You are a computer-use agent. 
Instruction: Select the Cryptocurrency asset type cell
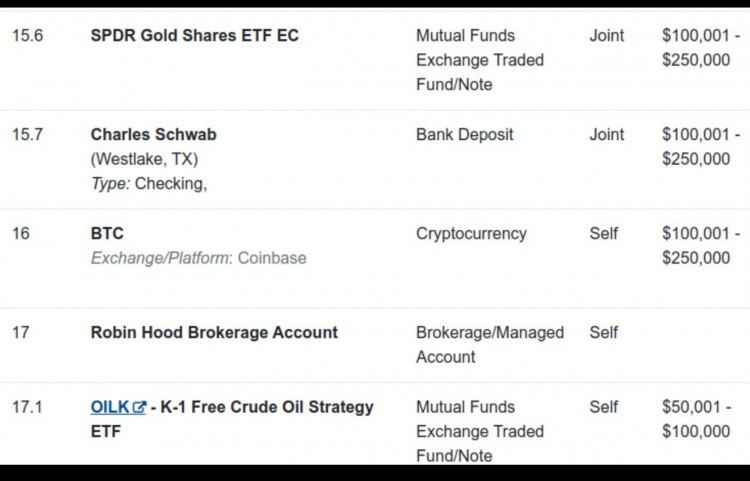pos(471,233)
